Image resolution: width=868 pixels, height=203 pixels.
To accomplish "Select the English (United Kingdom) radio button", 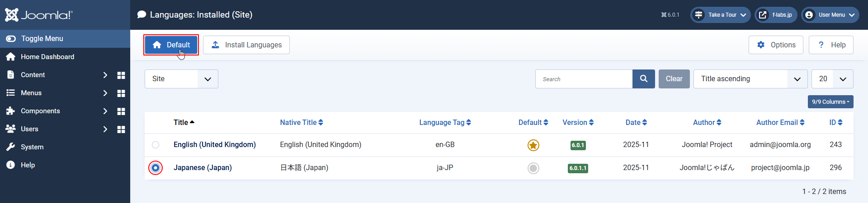I will (156, 145).
